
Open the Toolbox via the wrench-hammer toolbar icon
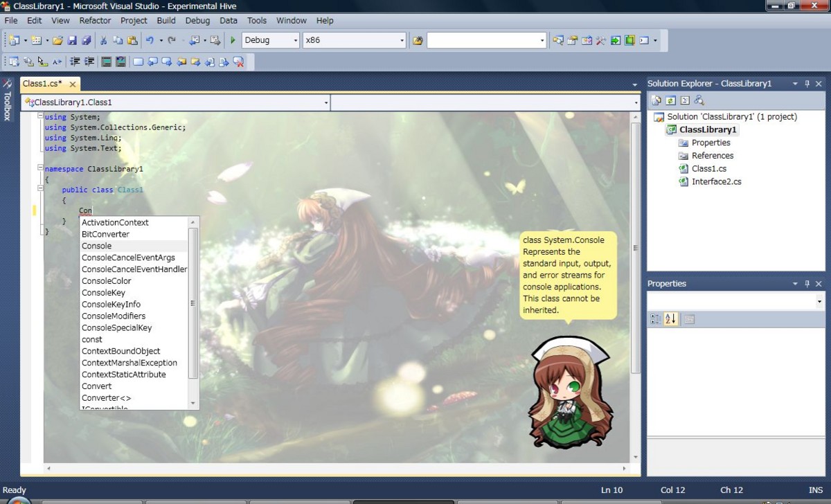601,40
